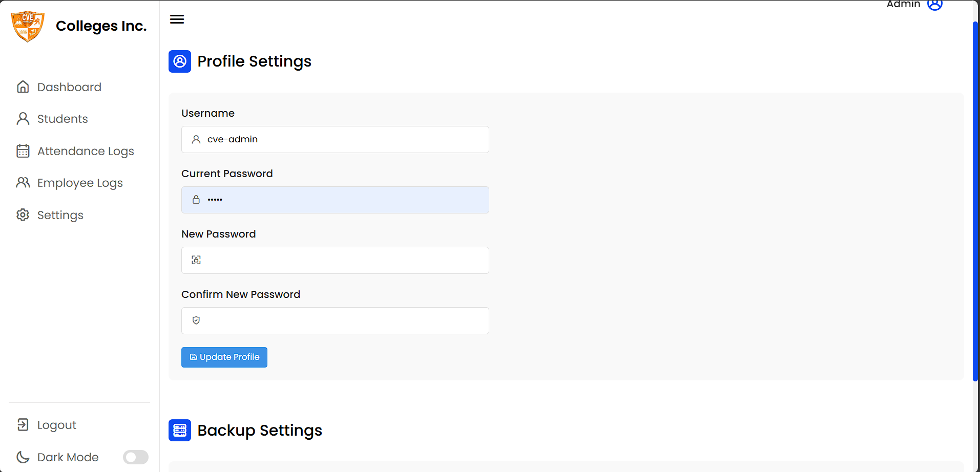Image resolution: width=980 pixels, height=472 pixels.
Task: Click the Colleges Inc. CVE logo
Action: pyautogui.click(x=28, y=26)
